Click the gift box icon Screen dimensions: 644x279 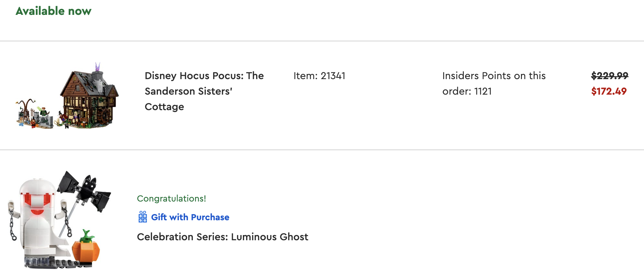coord(142,217)
